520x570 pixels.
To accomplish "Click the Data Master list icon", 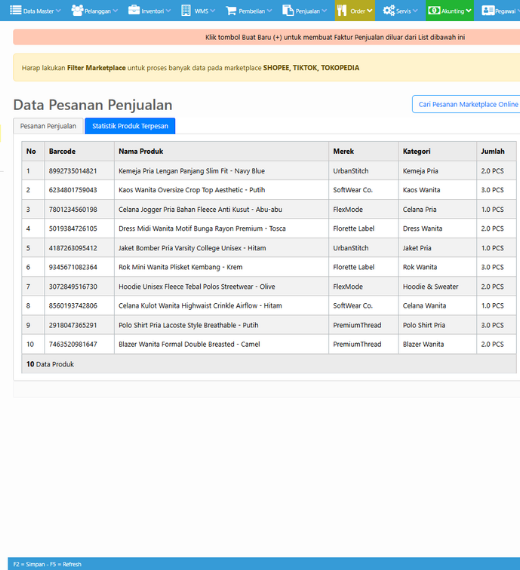I will [x=16, y=10].
